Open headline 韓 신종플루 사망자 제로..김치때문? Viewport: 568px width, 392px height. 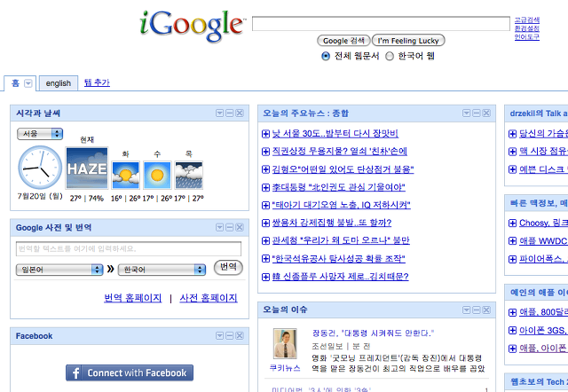(x=341, y=277)
